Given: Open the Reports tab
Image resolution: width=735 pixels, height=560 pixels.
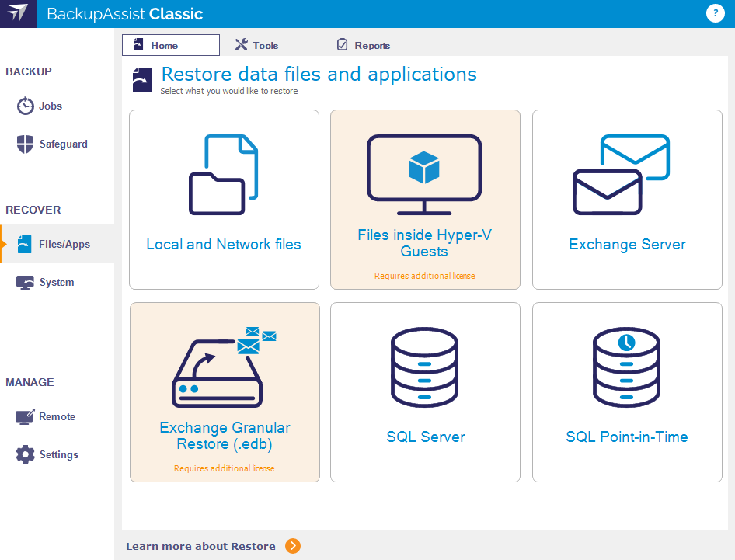Looking at the screenshot, I should [x=363, y=45].
